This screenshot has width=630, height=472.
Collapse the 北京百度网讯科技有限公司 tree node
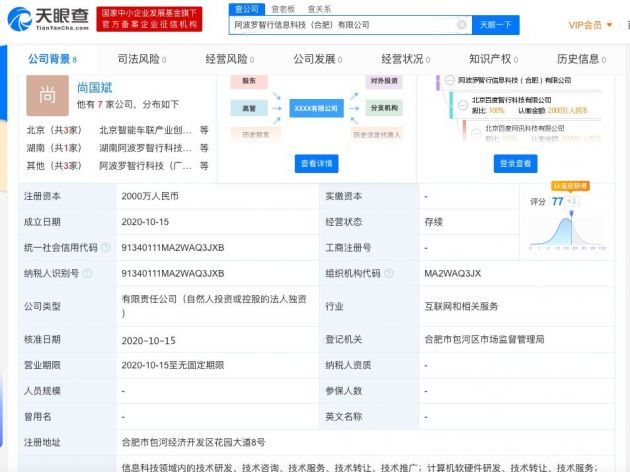[x=477, y=133]
